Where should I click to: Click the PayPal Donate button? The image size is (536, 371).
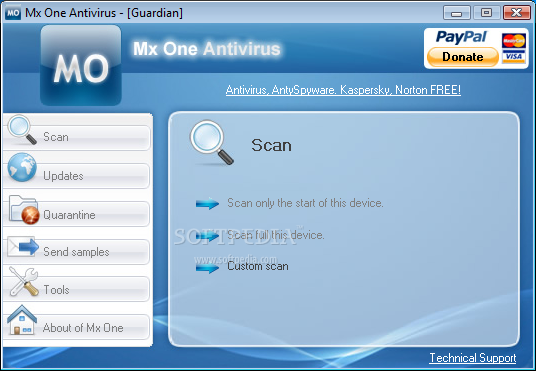pos(463,56)
